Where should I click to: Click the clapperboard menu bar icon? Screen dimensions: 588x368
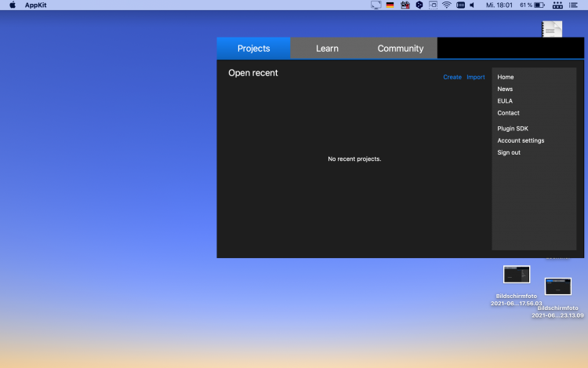[405, 5]
